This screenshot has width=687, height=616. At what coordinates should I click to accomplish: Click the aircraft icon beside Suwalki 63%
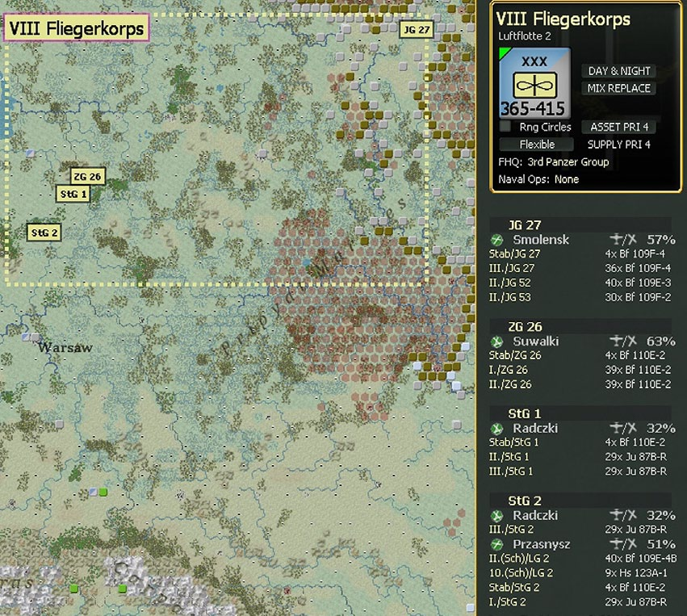tap(620, 341)
